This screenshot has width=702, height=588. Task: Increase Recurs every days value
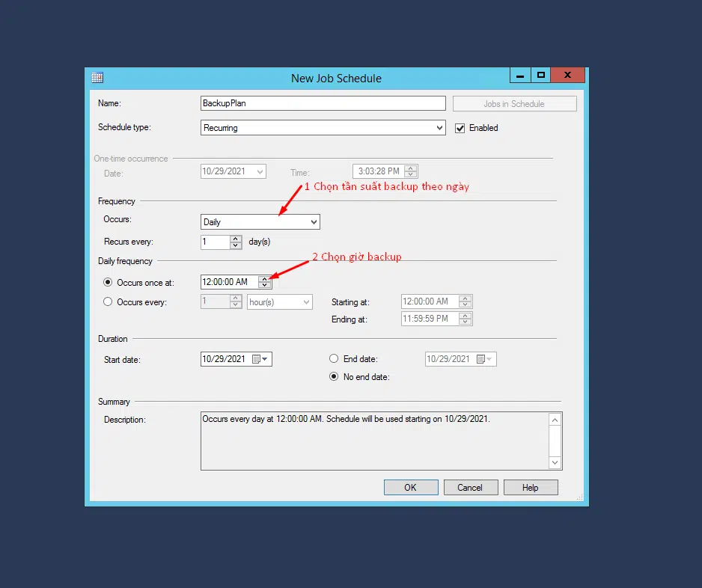click(x=236, y=239)
